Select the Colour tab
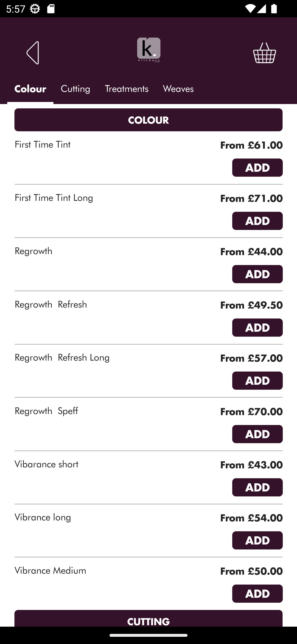Viewport: 297px width, 644px height. pos(30,89)
